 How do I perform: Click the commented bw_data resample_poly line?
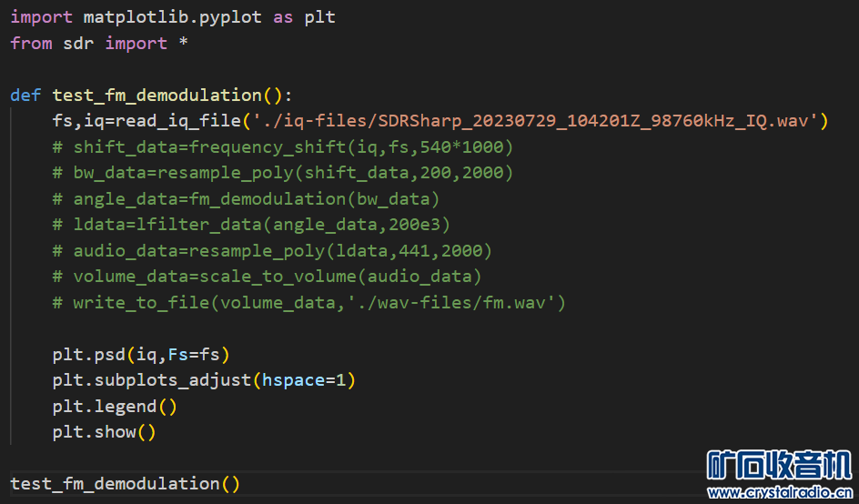pos(282,172)
